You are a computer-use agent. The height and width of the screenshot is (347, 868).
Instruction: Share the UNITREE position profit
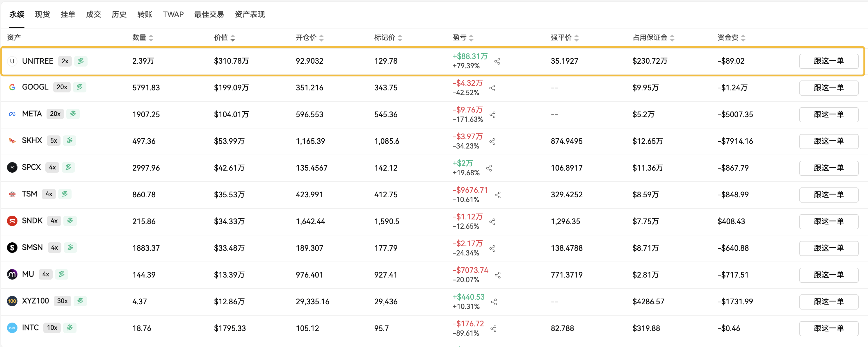coord(497,61)
